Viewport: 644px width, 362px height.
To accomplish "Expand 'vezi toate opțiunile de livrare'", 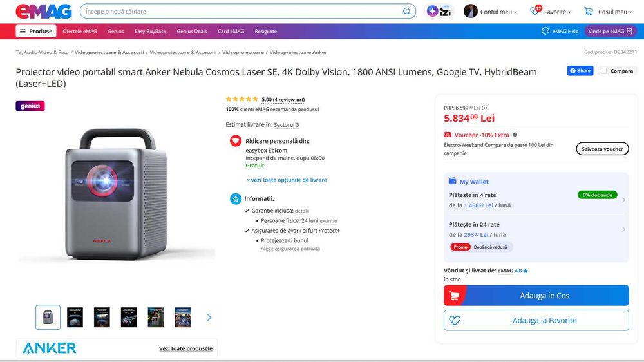I will [x=287, y=180].
